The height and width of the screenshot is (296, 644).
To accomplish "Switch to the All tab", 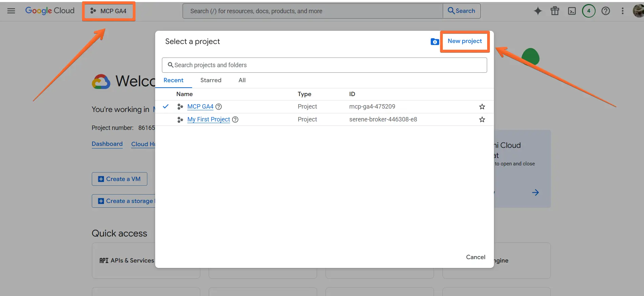I will click(x=242, y=80).
